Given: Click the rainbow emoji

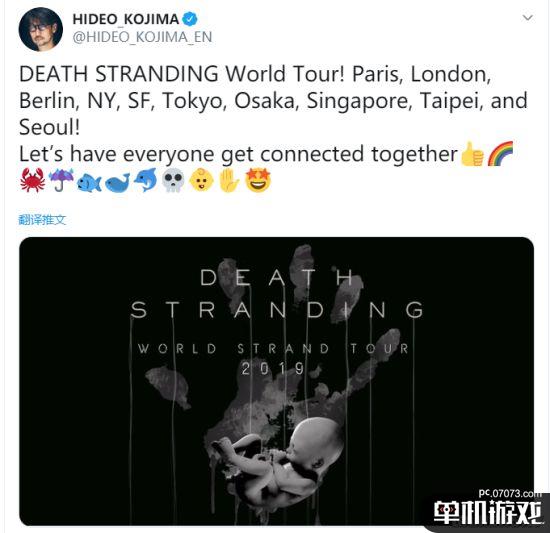Looking at the screenshot, I should (x=501, y=154).
